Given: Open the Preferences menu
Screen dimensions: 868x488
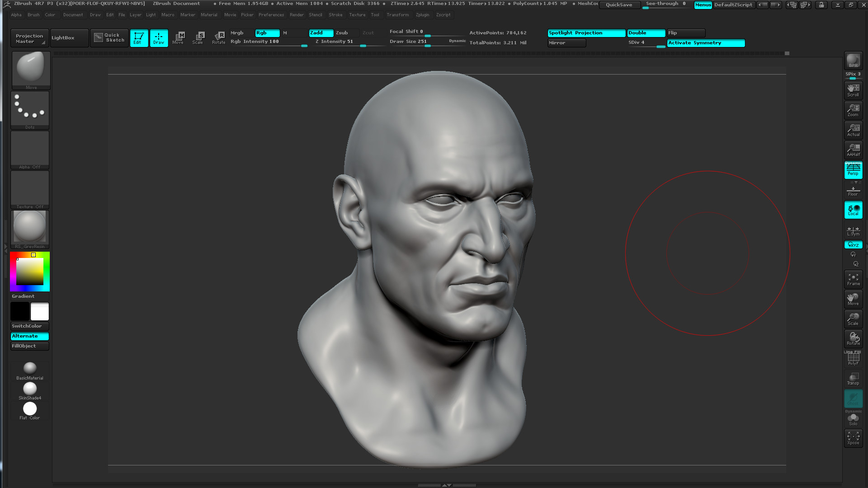Looking at the screenshot, I should (x=271, y=14).
